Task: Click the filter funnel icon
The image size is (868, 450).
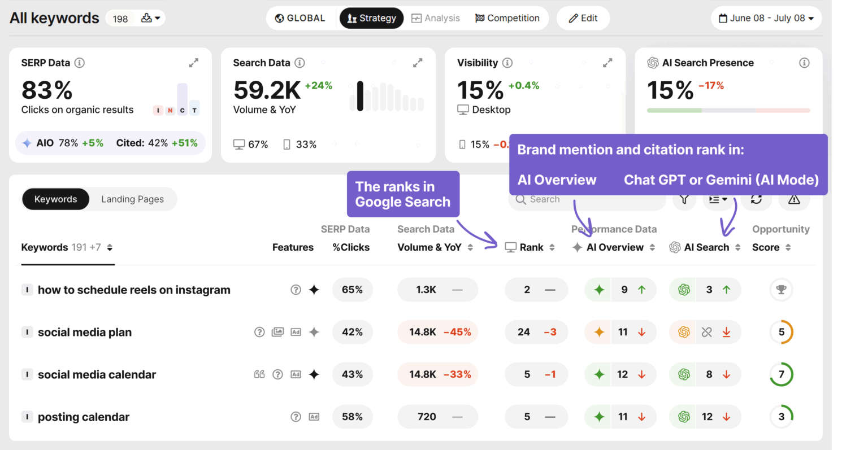Action: point(684,200)
